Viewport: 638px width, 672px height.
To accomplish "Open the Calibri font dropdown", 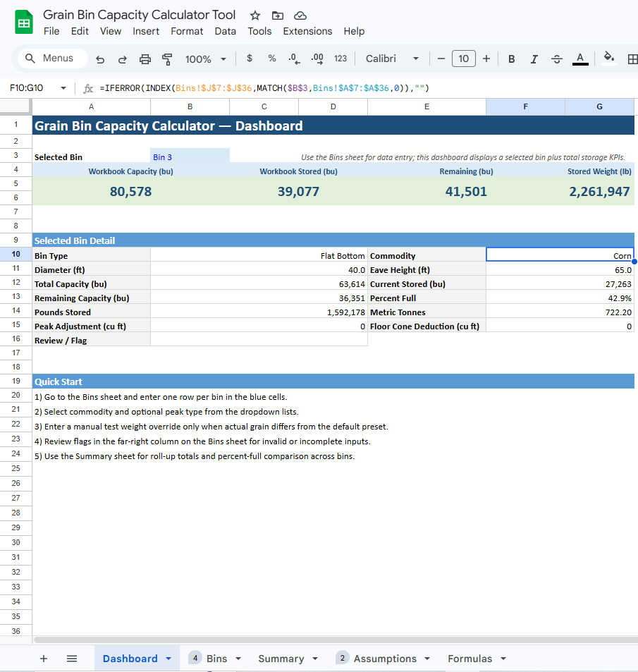I will pos(392,59).
